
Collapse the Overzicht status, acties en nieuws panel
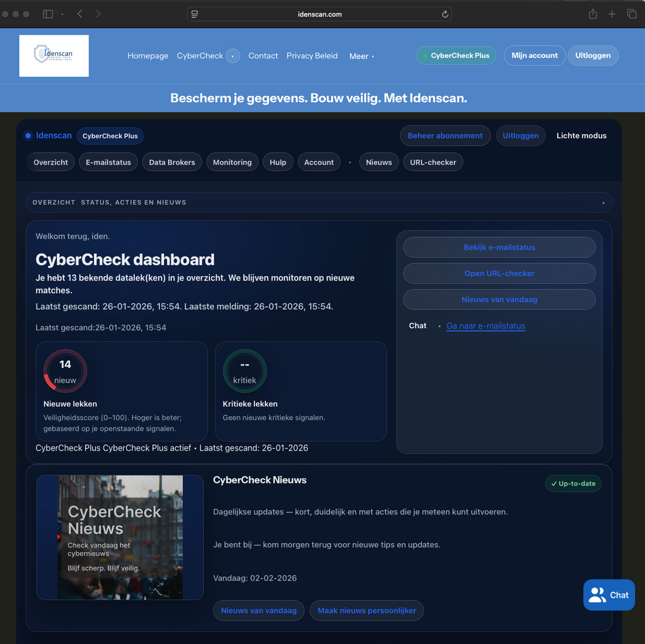click(x=603, y=202)
